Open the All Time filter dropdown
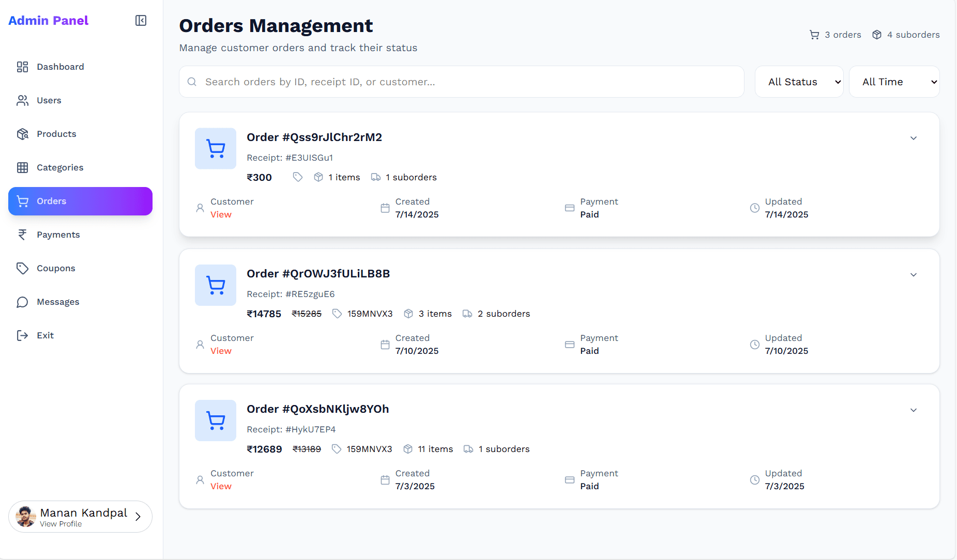957x560 pixels. (894, 82)
